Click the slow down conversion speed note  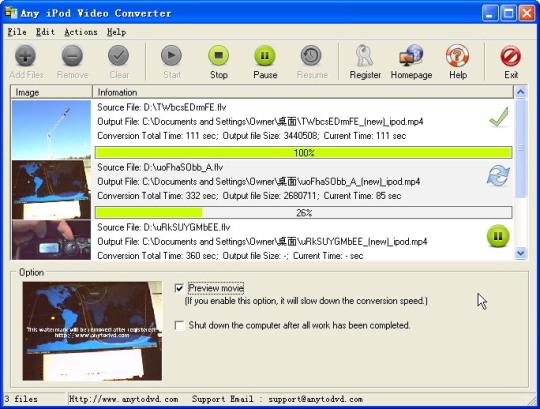306,301
